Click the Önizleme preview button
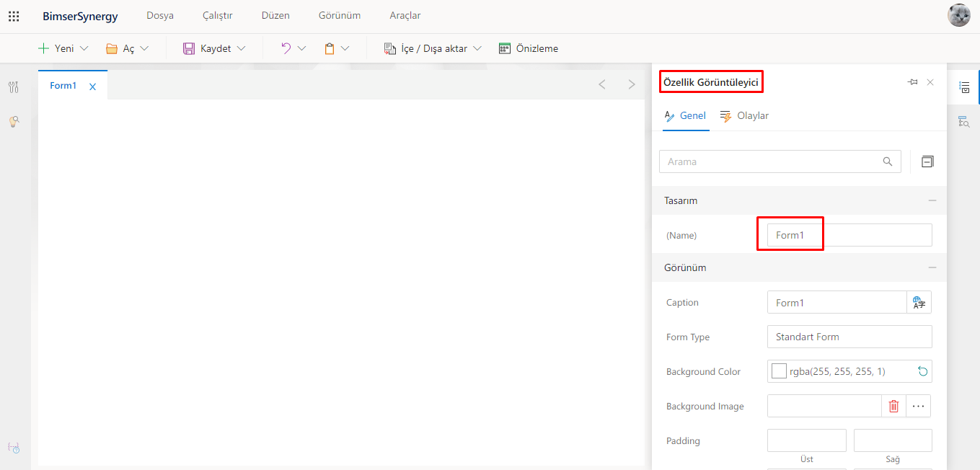The height and width of the screenshot is (470, 980). point(529,49)
